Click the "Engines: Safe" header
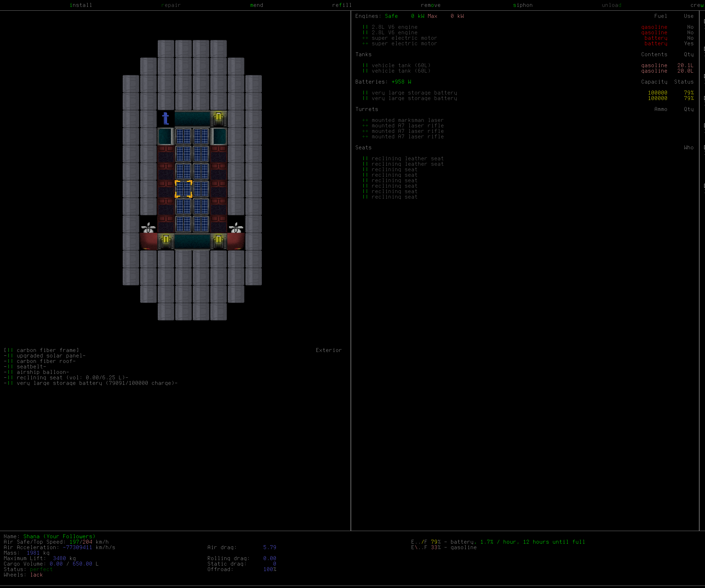705x588 pixels. [x=376, y=16]
